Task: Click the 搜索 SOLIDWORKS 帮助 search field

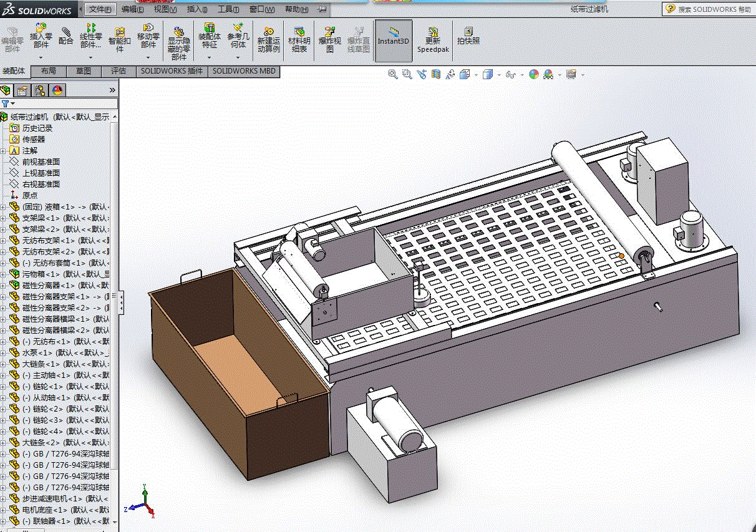Action: click(714, 9)
